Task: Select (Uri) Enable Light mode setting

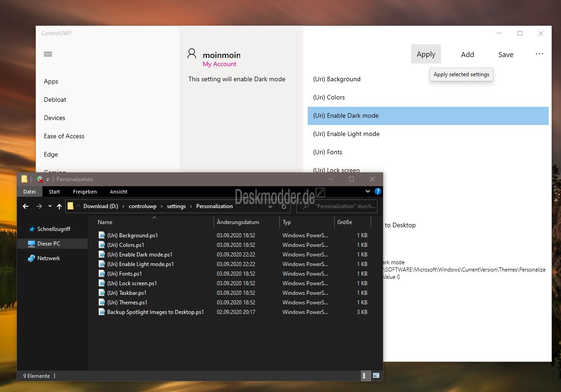Action: pyautogui.click(x=428, y=134)
